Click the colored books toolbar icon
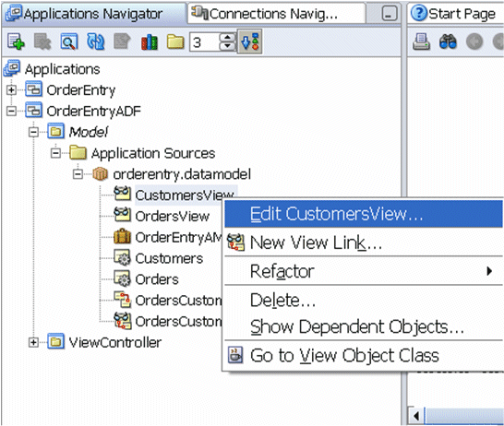The image size is (504, 426). (150, 42)
